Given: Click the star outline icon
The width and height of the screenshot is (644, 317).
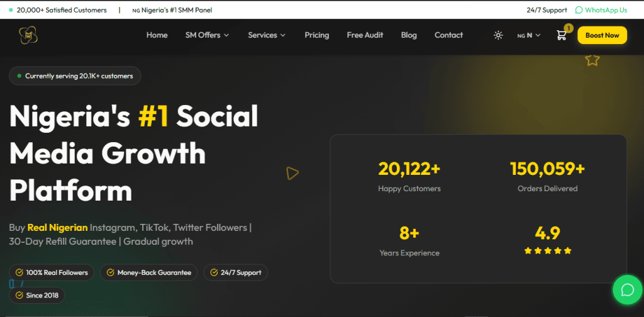Looking at the screenshot, I should tap(592, 60).
